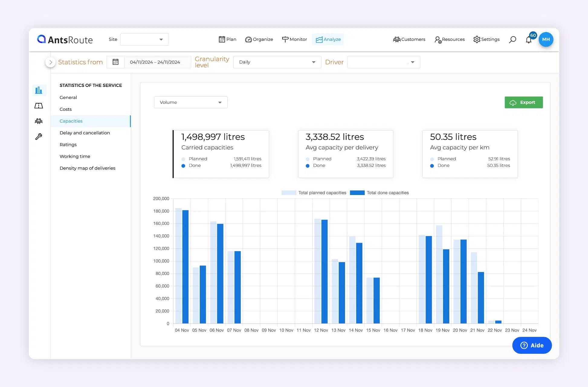Click the date range field 04/11/2024 – 24/11/2024

[155, 62]
